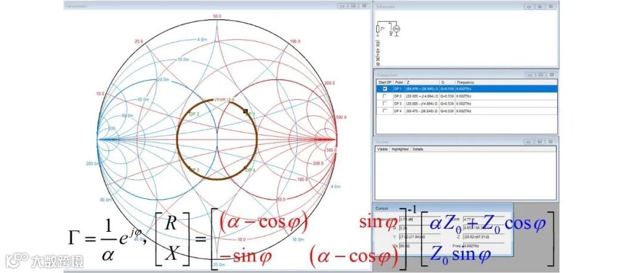
Task: Click the Point column header
Action: pyautogui.click(x=399, y=82)
